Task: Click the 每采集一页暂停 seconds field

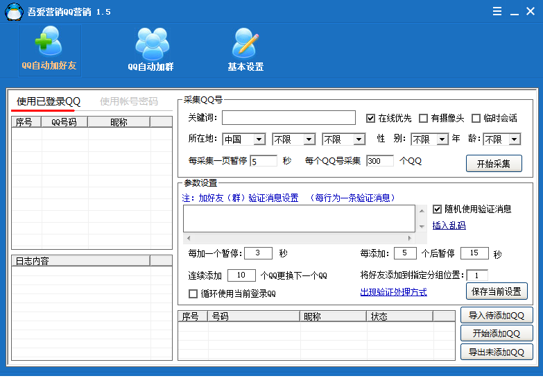Action: click(x=264, y=161)
